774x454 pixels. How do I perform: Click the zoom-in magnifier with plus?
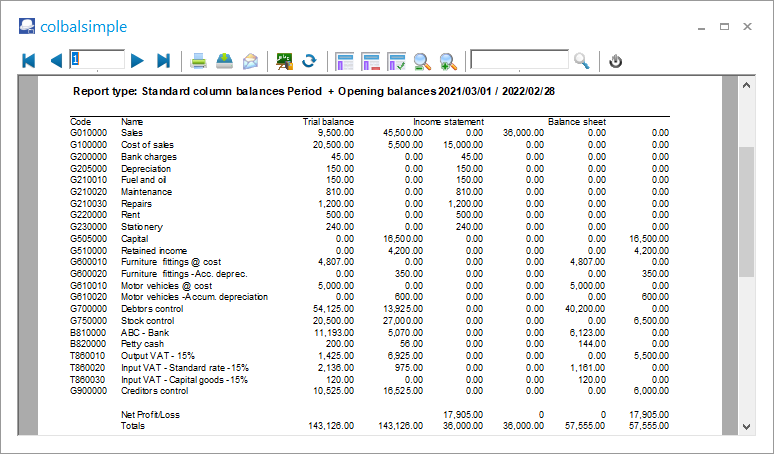click(448, 61)
